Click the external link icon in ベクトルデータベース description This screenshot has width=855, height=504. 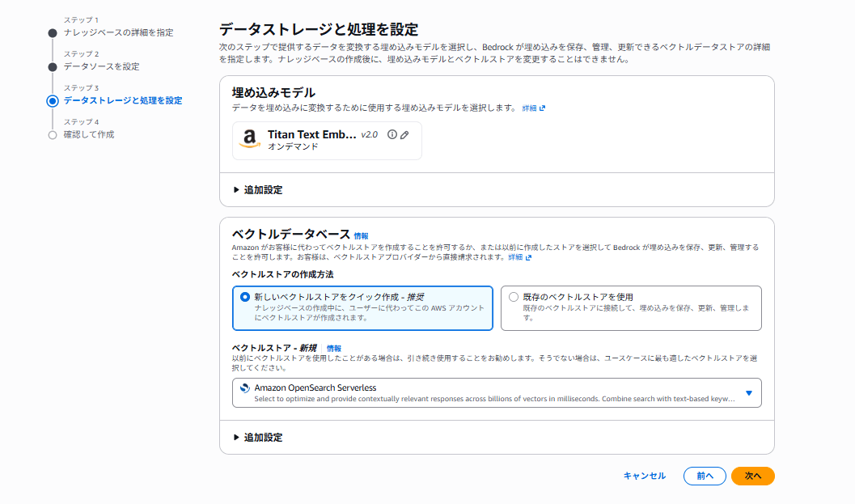coord(528,257)
